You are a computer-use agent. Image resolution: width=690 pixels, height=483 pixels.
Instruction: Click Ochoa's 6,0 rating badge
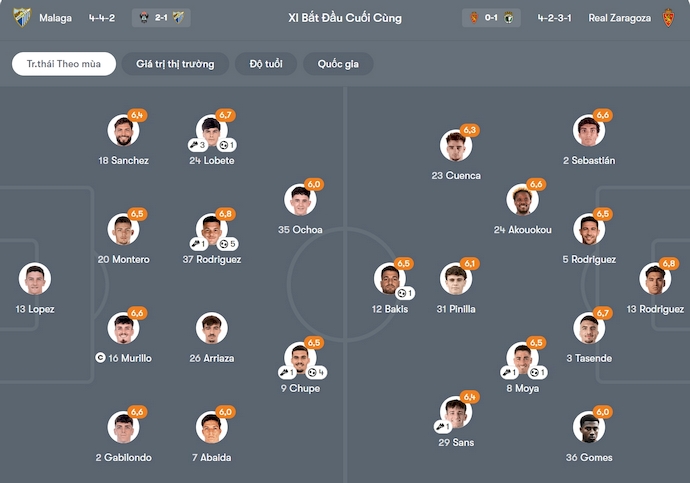point(314,184)
